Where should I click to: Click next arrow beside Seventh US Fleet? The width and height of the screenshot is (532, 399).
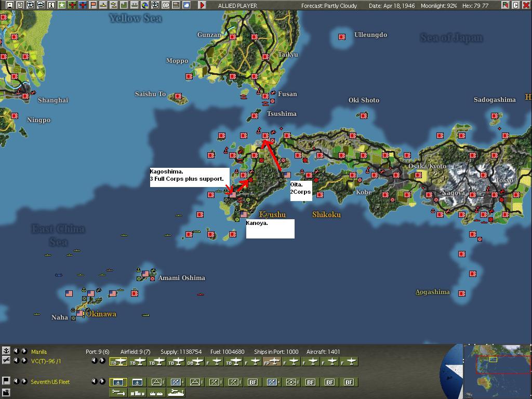click(24, 381)
